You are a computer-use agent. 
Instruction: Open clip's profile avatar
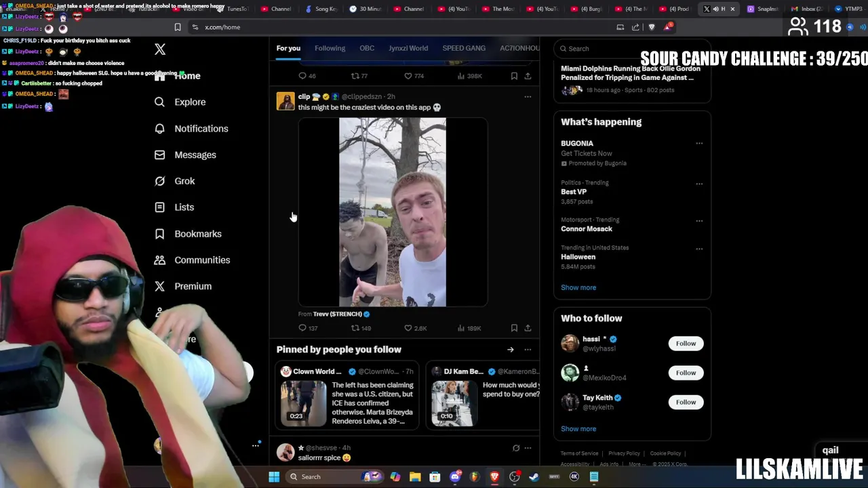(285, 102)
